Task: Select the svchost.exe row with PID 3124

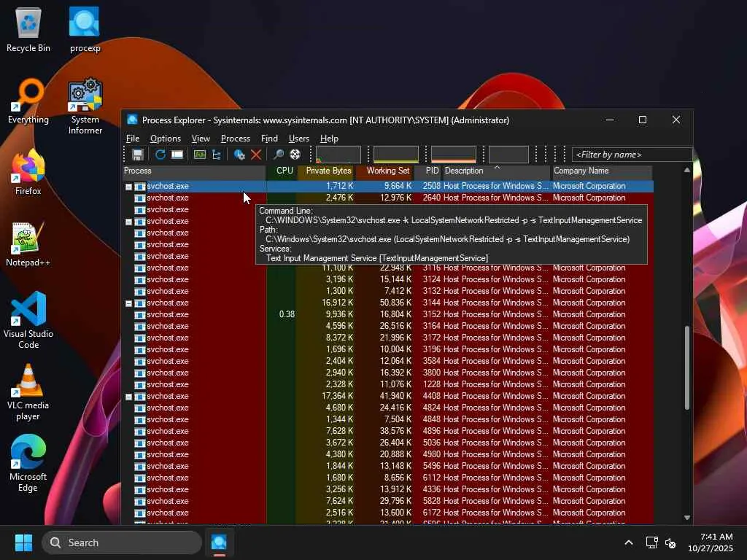Action: tap(388, 279)
